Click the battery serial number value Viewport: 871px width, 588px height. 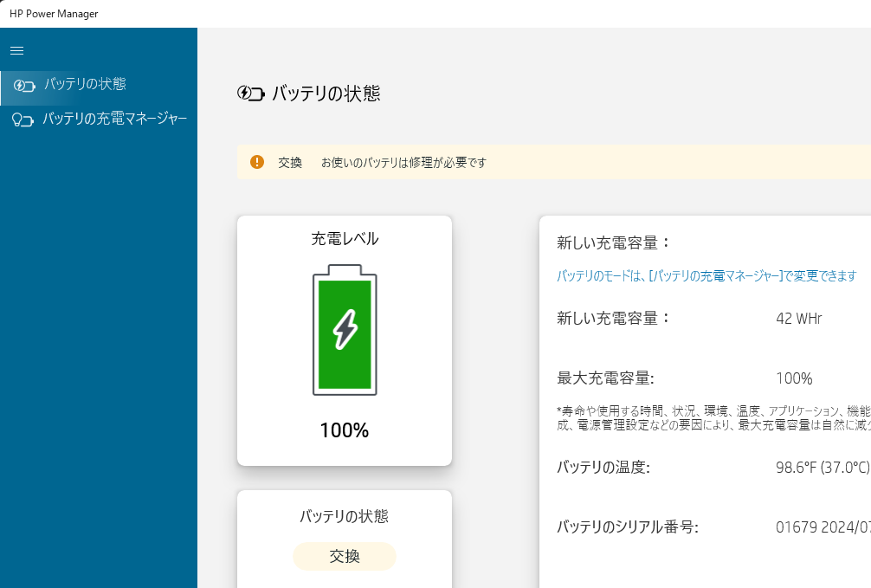coord(823,527)
